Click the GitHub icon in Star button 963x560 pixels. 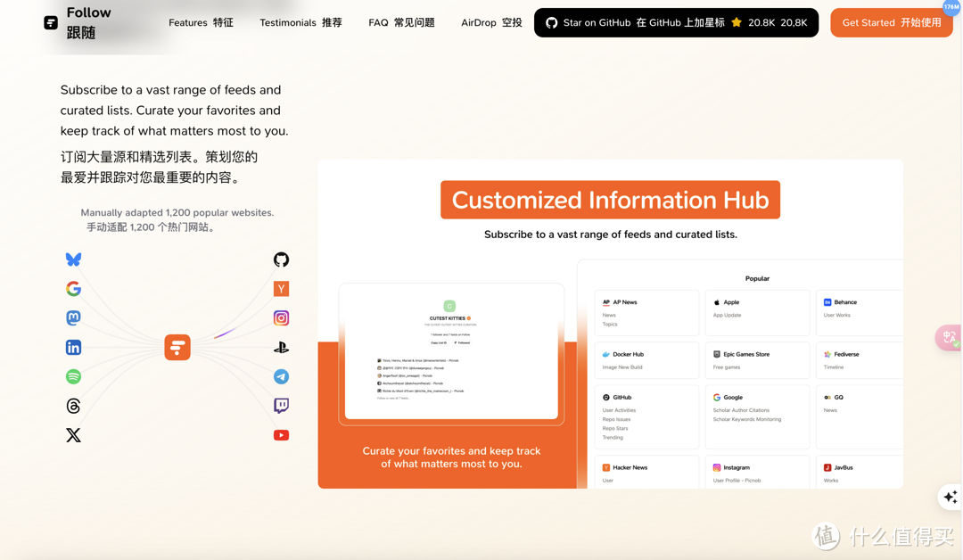[x=552, y=22]
